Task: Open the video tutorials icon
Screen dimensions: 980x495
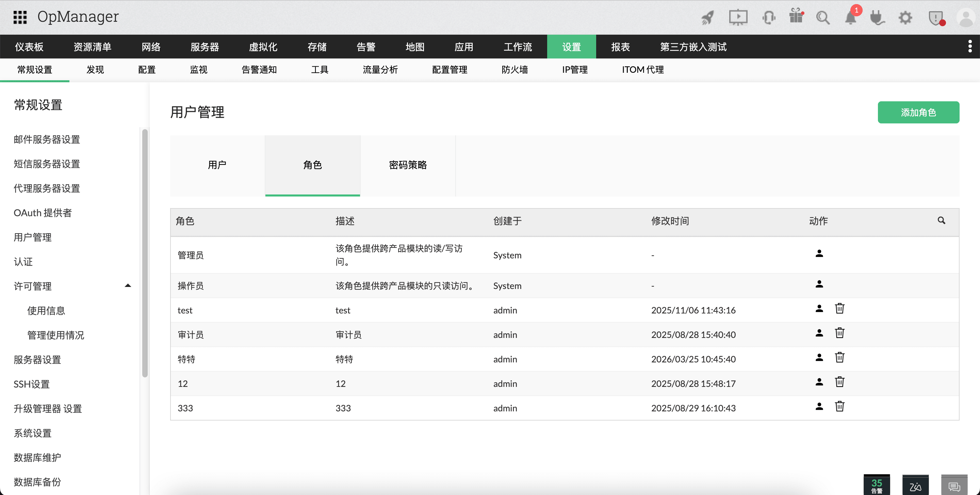Action: (738, 17)
